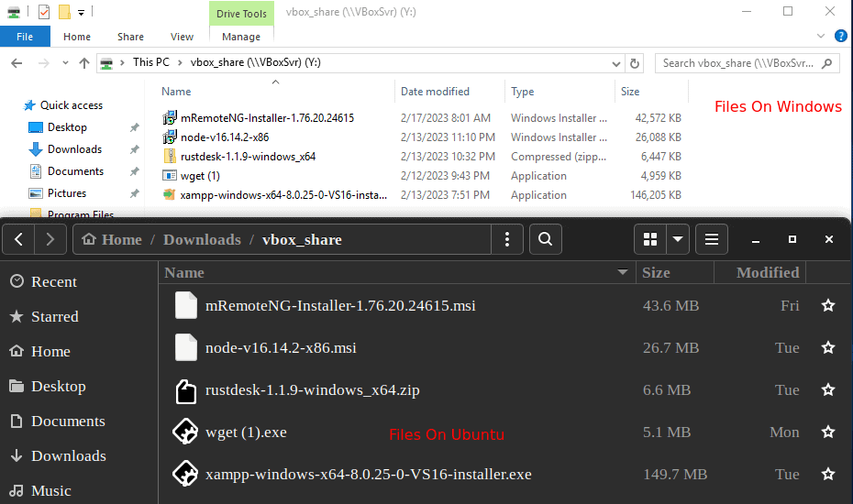Screen dimensions: 853x504
Task: Open the File tab in Windows Explorer
Action: (x=25, y=37)
